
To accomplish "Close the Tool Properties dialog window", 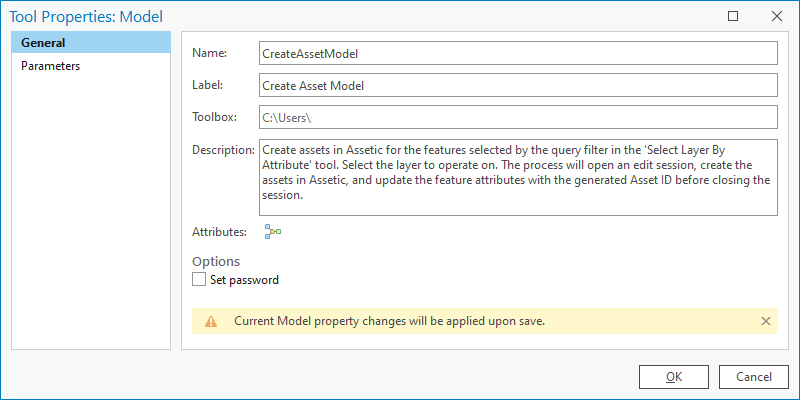I will click(x=777, y=16).
